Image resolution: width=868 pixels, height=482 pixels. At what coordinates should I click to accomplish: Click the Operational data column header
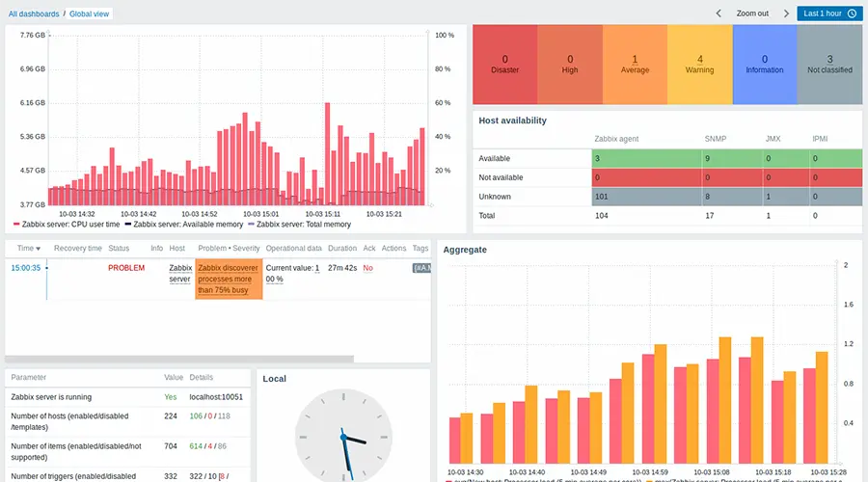[x=293, y=248]
